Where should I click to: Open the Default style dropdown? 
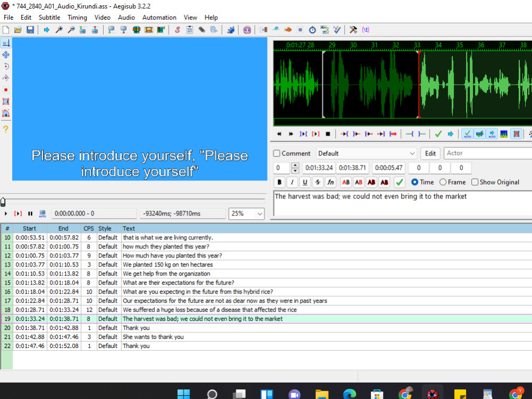(366, 153)
